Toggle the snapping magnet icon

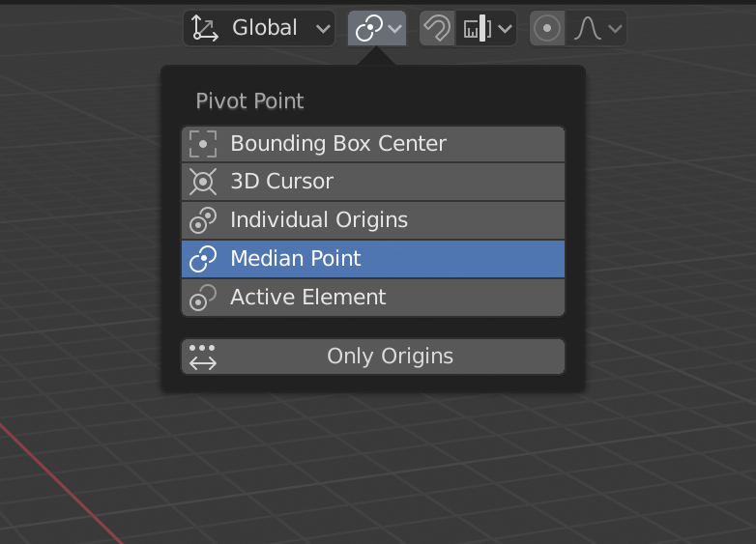point(437,28)
